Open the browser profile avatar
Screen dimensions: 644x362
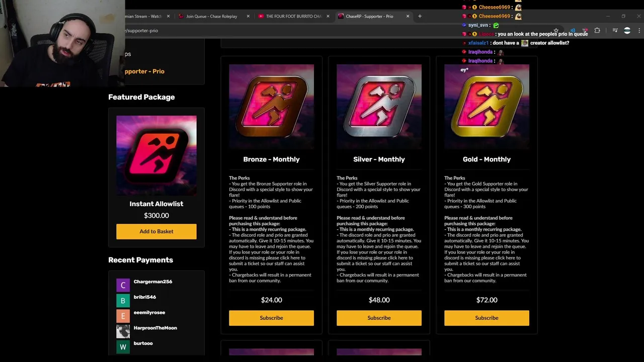[x=627, y=31]
